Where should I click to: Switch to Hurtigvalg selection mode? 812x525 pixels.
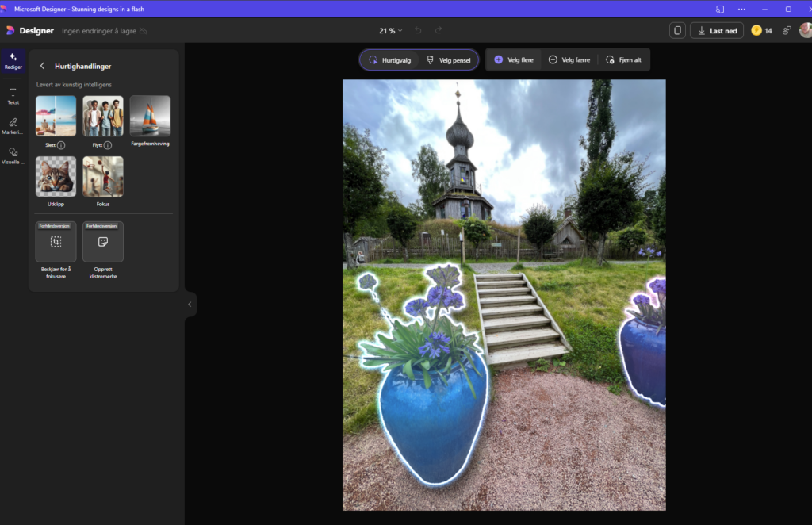[390, 60]
